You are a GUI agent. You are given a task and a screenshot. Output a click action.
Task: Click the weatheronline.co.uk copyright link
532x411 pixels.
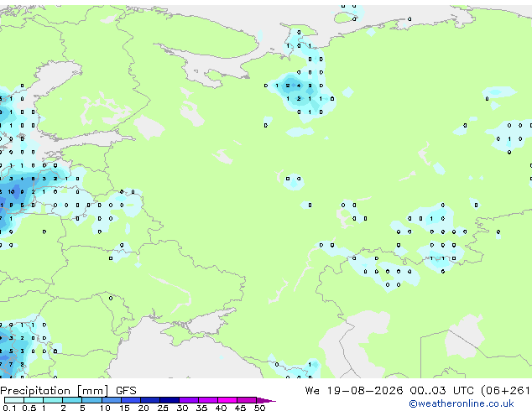[462, 403]
